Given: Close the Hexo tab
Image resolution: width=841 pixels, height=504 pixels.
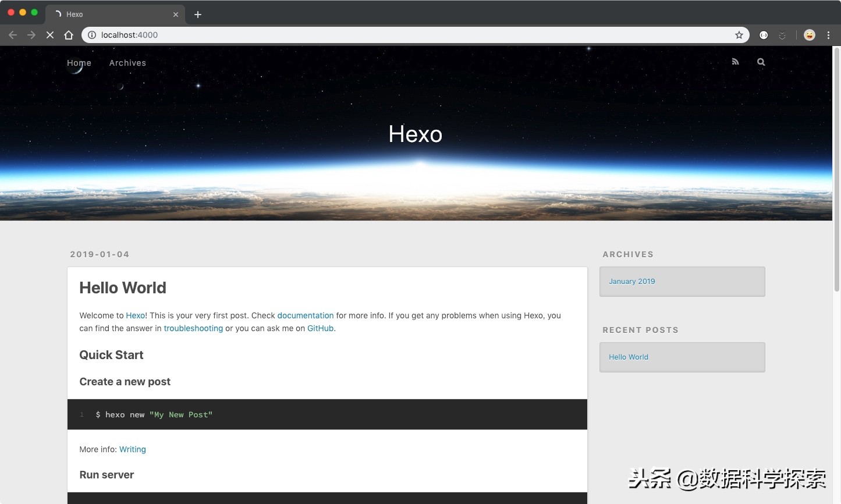Looking at the screenshot, I should pyautogui.click(x=176, y=15).
